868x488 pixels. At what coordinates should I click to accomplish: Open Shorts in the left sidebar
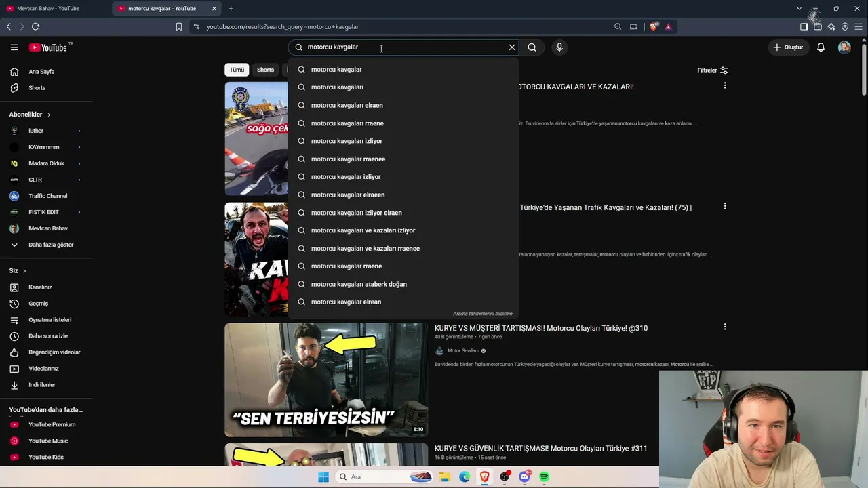click(x=46, y=88)
